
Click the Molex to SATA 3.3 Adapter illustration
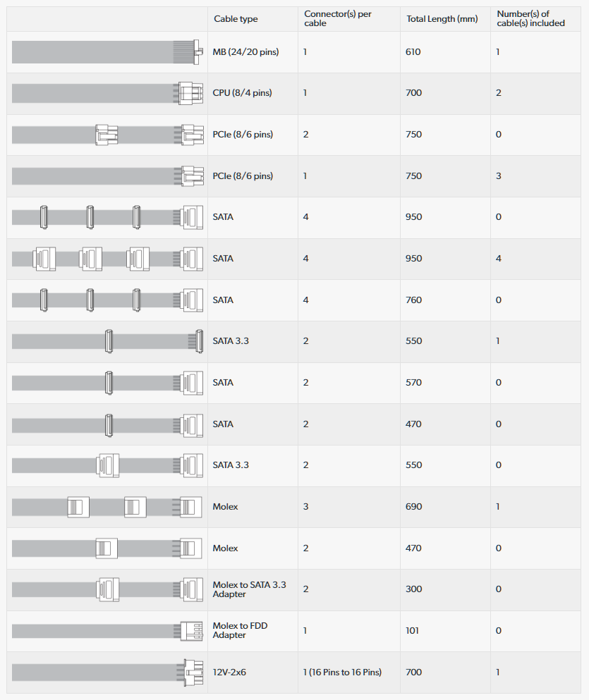(x=107, y=589)
